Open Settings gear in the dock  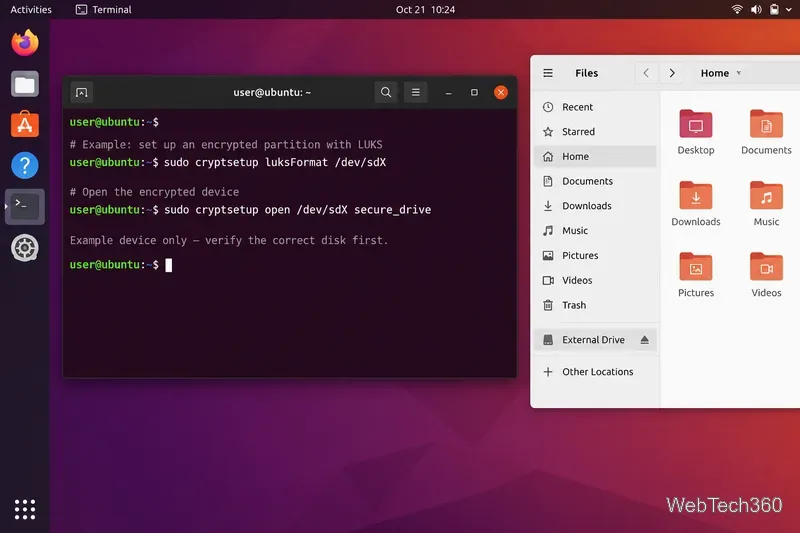pyautogui.click(x=24, y=248)
